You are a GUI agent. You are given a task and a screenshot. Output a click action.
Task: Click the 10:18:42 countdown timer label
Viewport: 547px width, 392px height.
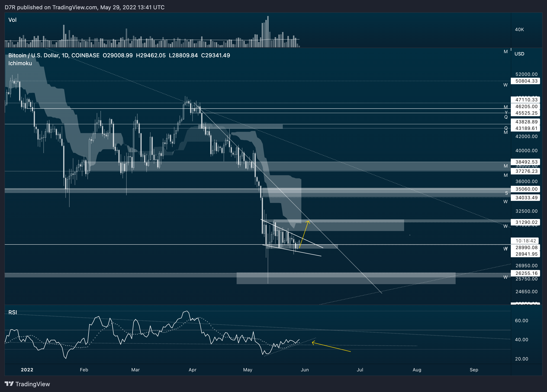524,241
